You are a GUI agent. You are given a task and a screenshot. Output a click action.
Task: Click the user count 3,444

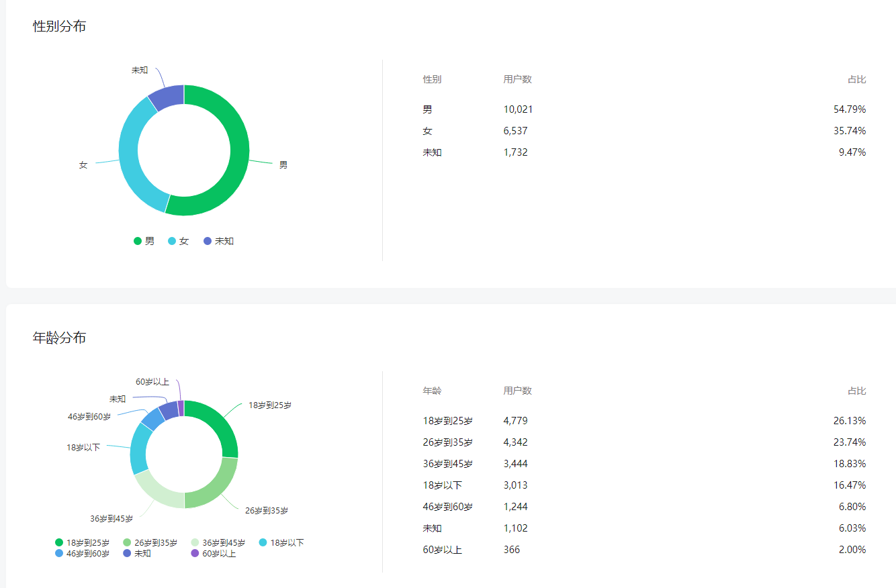click(515, 464)
